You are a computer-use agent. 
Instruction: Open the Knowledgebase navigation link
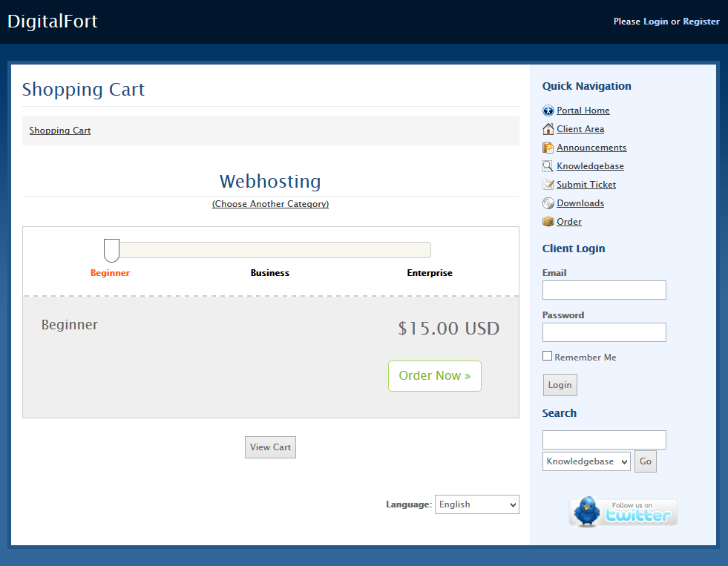tap(590, 166)
